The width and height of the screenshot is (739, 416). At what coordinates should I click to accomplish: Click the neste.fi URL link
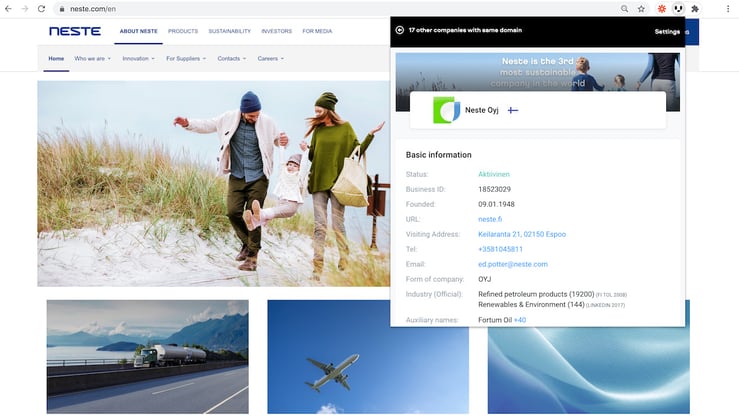pos(488,218)
